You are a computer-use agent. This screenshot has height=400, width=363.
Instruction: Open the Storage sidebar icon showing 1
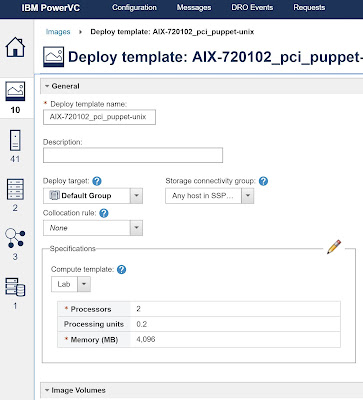15,287
